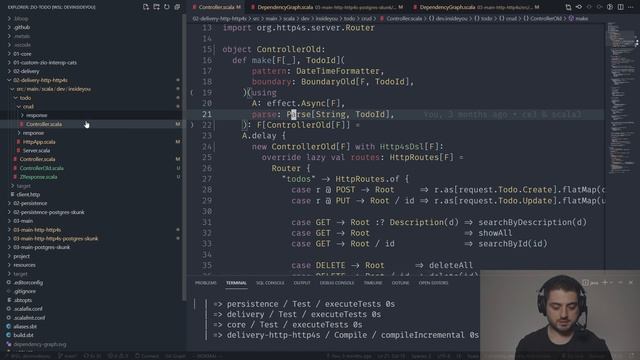This screenshot has height=360, width=640.
Task: Open aliases.sbt file
Action: [x=25, y=327]
